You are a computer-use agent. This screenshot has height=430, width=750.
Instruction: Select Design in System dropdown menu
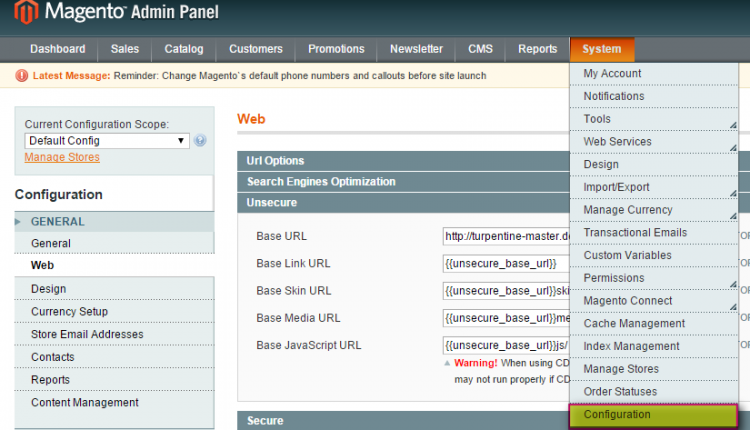tap(654, 165)
